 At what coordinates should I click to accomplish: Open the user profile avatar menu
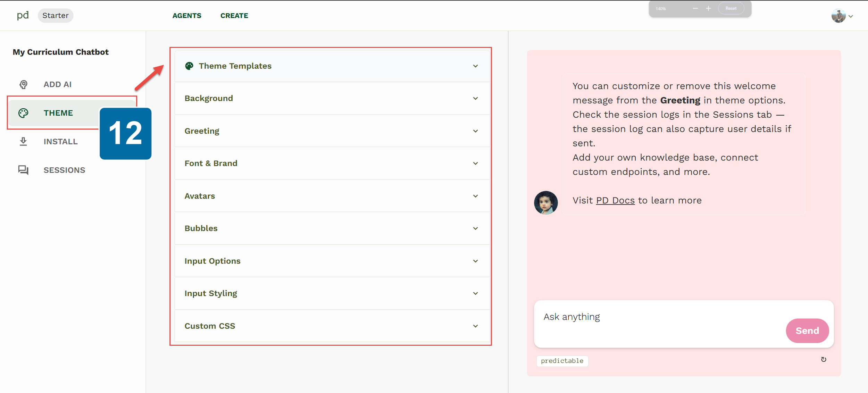[x=838, y=16]
